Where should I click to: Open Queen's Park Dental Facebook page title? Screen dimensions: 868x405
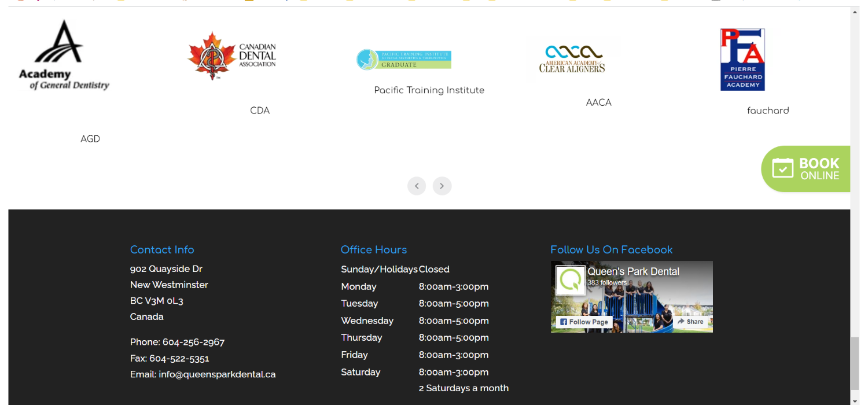(634, 271)
